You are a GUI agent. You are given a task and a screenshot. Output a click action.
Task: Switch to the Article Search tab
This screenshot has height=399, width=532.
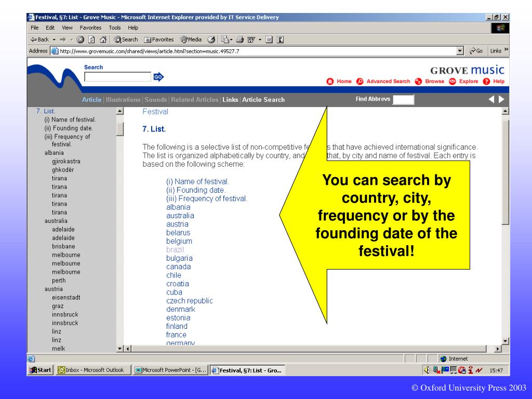point(263,100)
